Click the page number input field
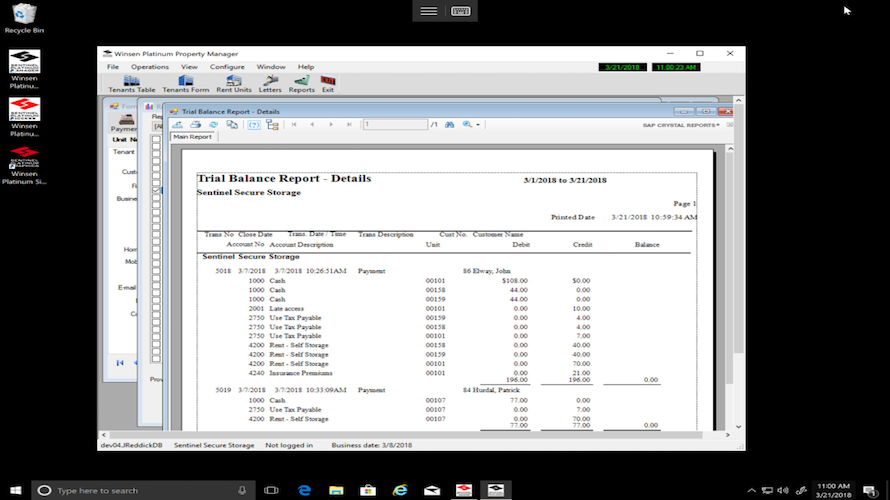The width and height of the screenshot is (890, 500). [x=395, y=124]
